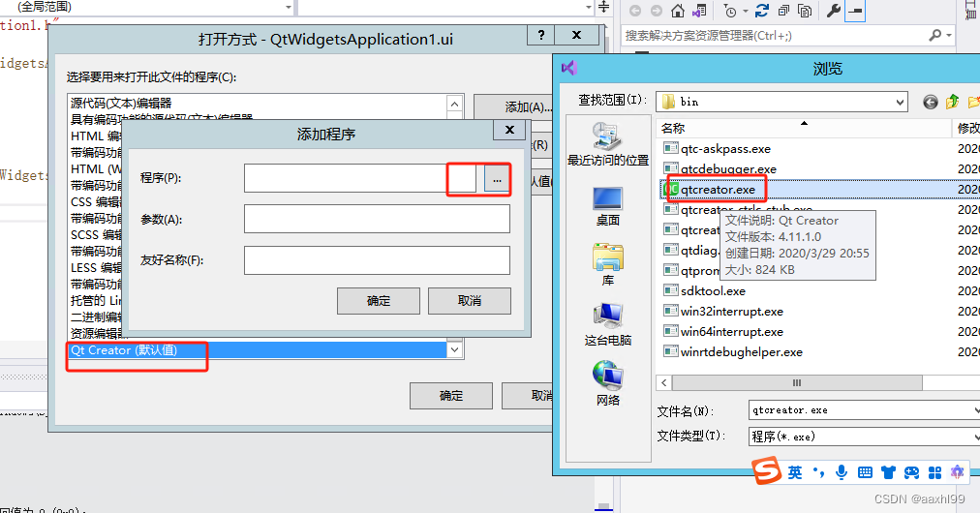Click the browse (...) button for 程序 path
The image size is (980, 513).
click(x=497, y=179)
